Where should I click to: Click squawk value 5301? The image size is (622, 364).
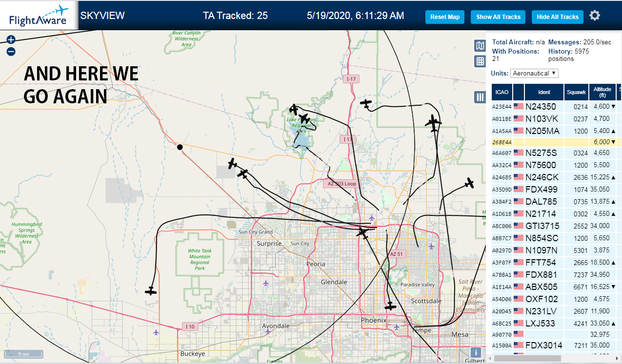tap(581, 250)
